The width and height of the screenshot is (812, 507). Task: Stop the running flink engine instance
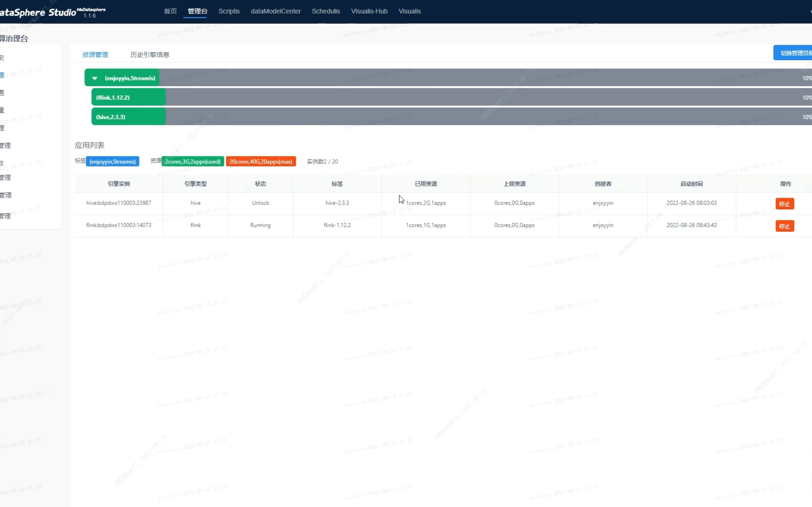pos(785,226)
